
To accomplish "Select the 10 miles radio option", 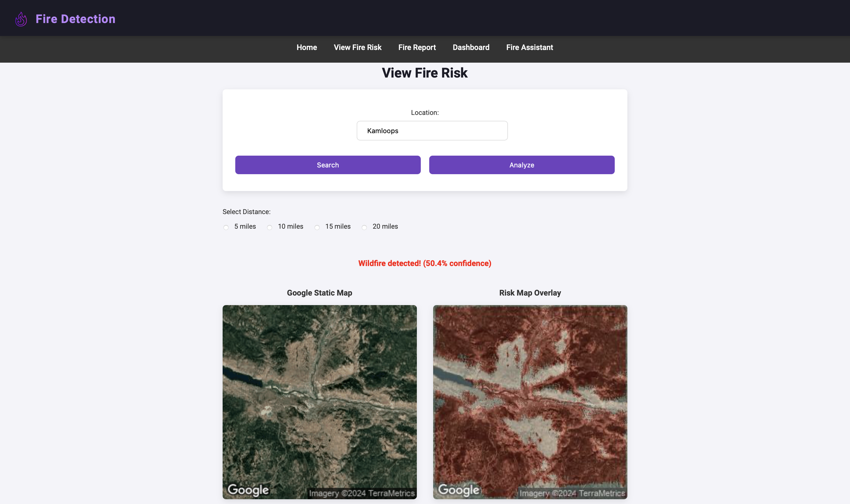I will [x=269, y=227].
